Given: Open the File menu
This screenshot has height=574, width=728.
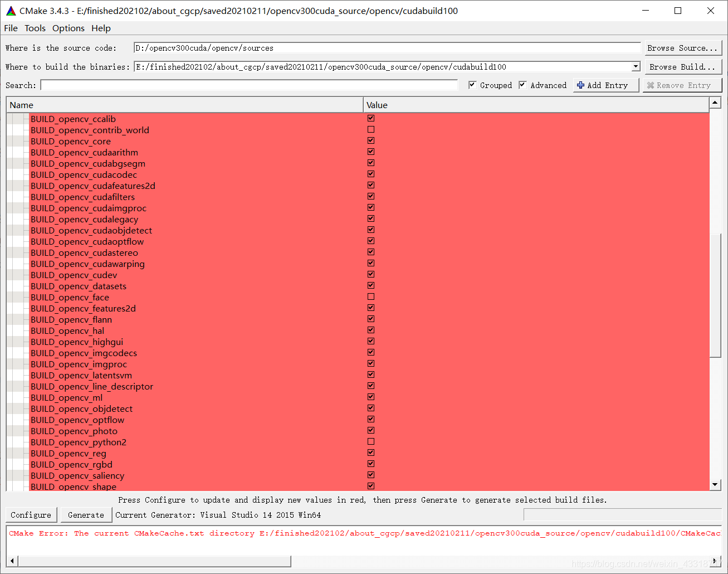Looking at the screenshot, I should pyautogui.click(x=11, y=28).
